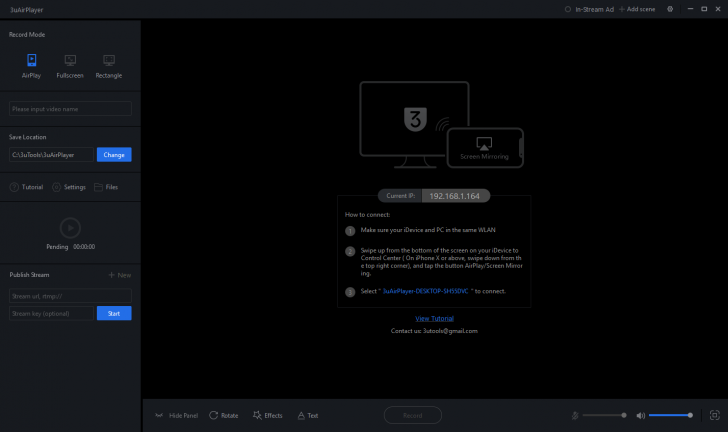
Task: Rotate the mirrored screen
Action: [x=224, y=415]
